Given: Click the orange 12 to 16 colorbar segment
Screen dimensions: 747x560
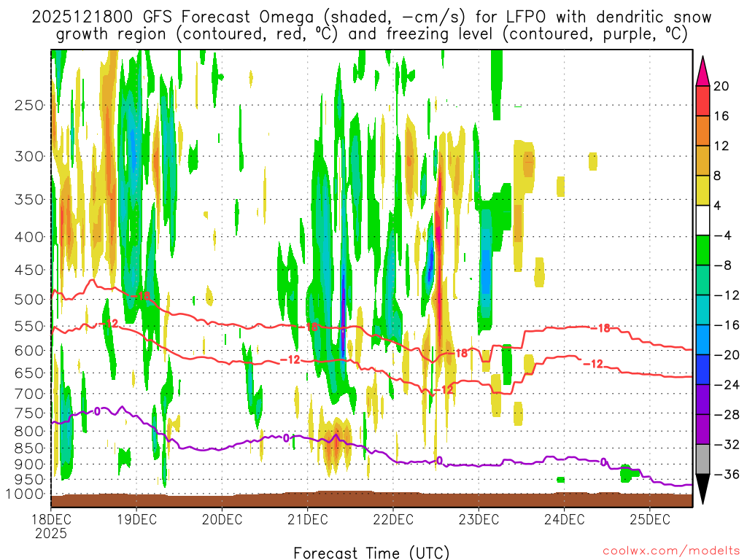Looking at the screenshot, I should pos(703,131).
